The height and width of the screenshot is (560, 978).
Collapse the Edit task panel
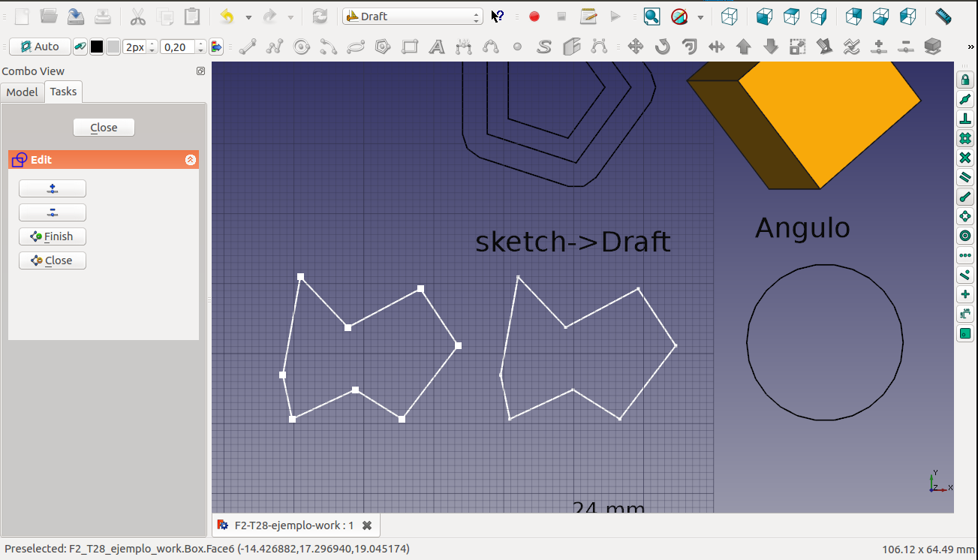(x=191, y=160)
